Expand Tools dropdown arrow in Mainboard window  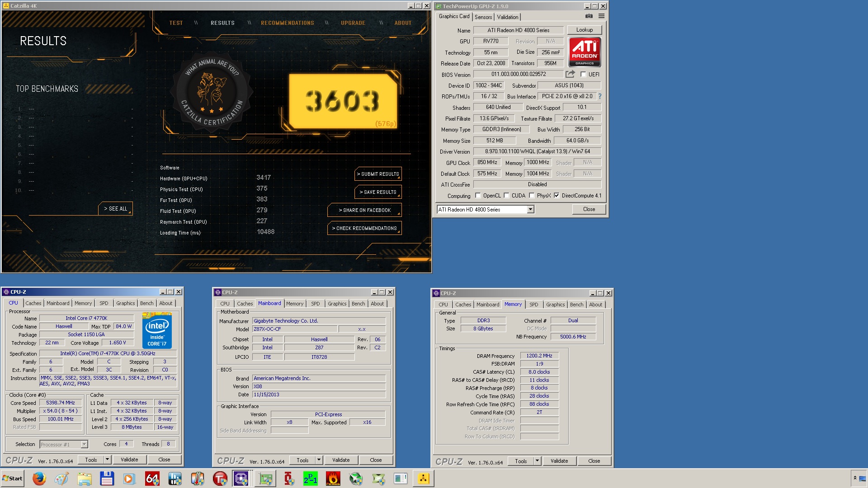pos(319,460)
